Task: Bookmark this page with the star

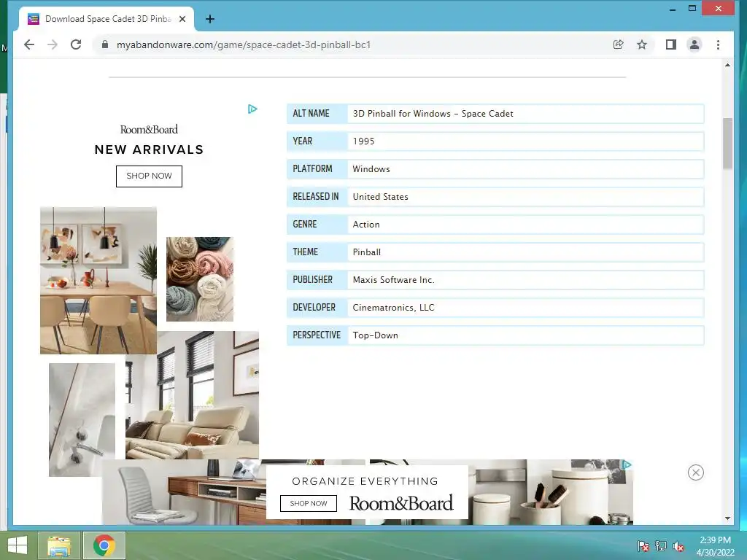Action: coord(642,44)
